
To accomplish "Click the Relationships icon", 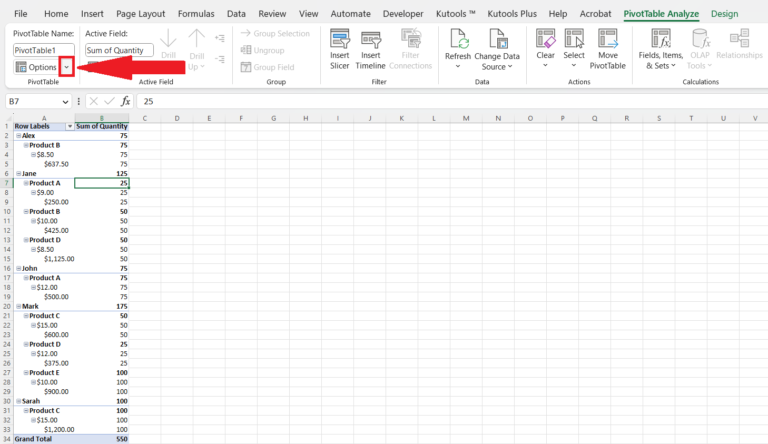I will coord(739,38).
